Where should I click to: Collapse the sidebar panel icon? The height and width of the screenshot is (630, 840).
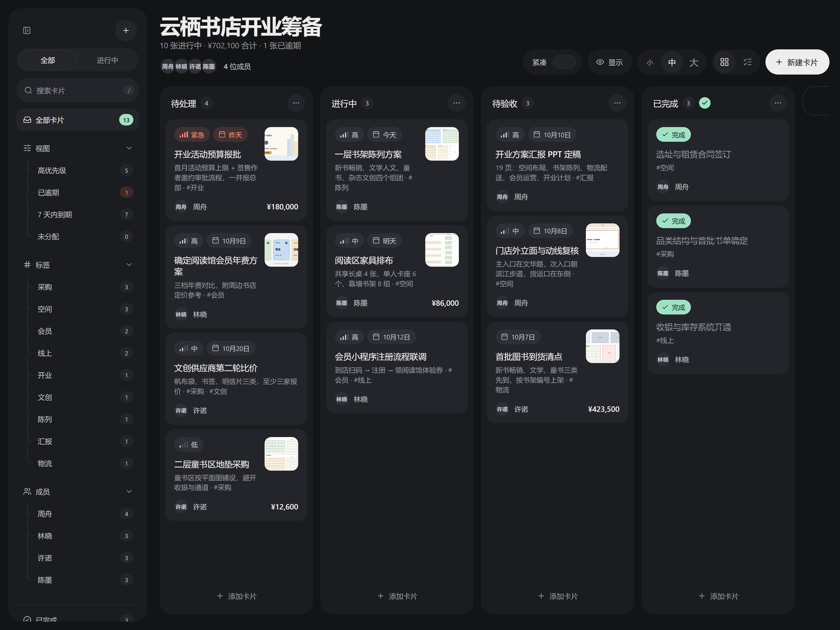pos(27,30)
